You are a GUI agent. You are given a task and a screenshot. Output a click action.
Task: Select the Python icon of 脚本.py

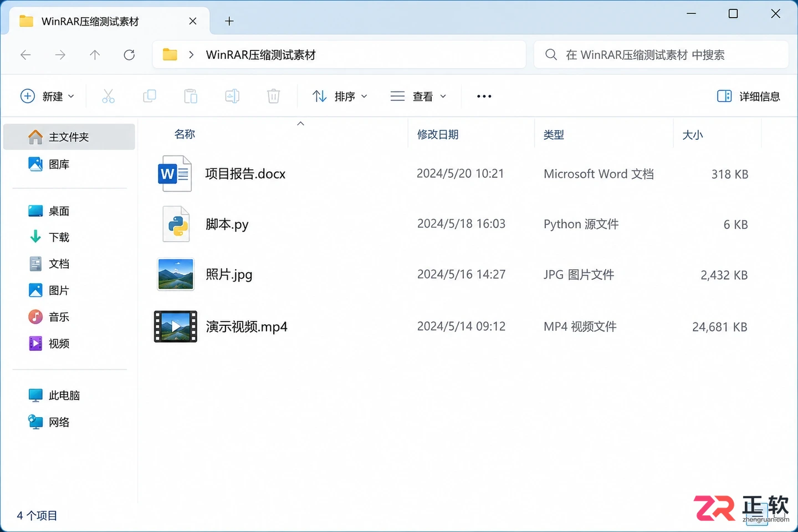coord(176,224)
